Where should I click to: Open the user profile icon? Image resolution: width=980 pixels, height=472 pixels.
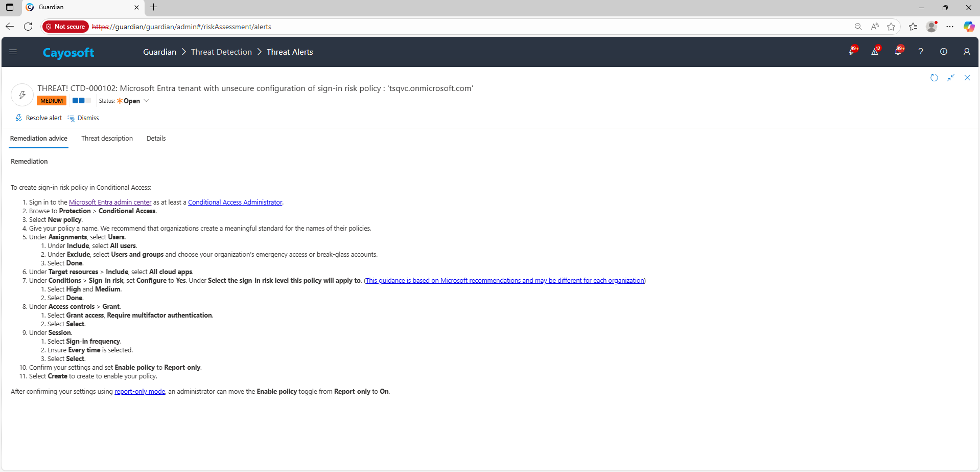(967, 52)
